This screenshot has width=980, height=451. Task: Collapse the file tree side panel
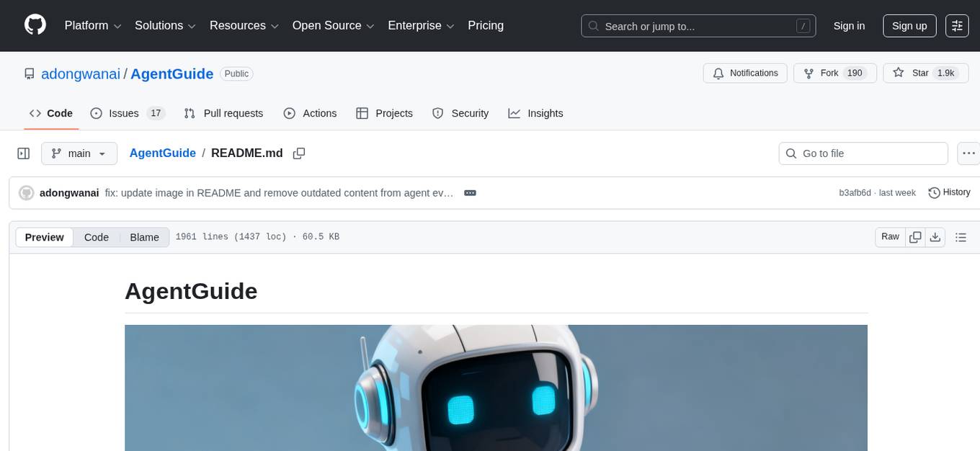pyautogui.click(x=23, y=153)
